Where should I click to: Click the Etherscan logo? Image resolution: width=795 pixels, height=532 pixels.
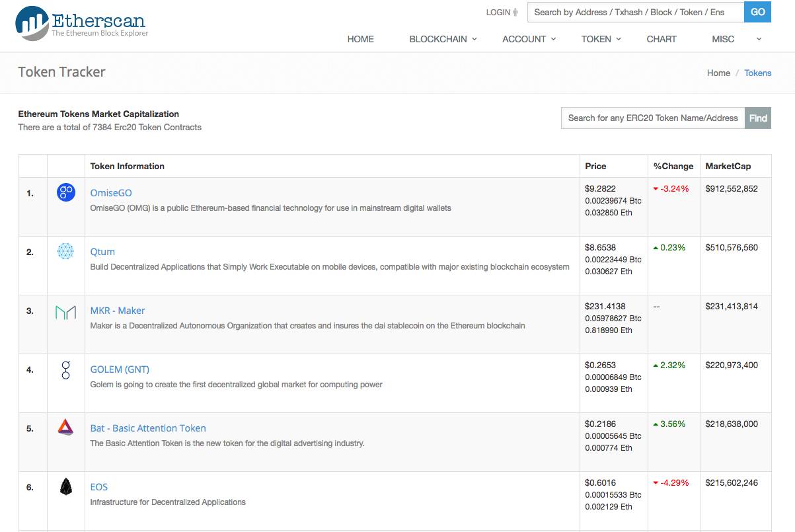(82, 23)
